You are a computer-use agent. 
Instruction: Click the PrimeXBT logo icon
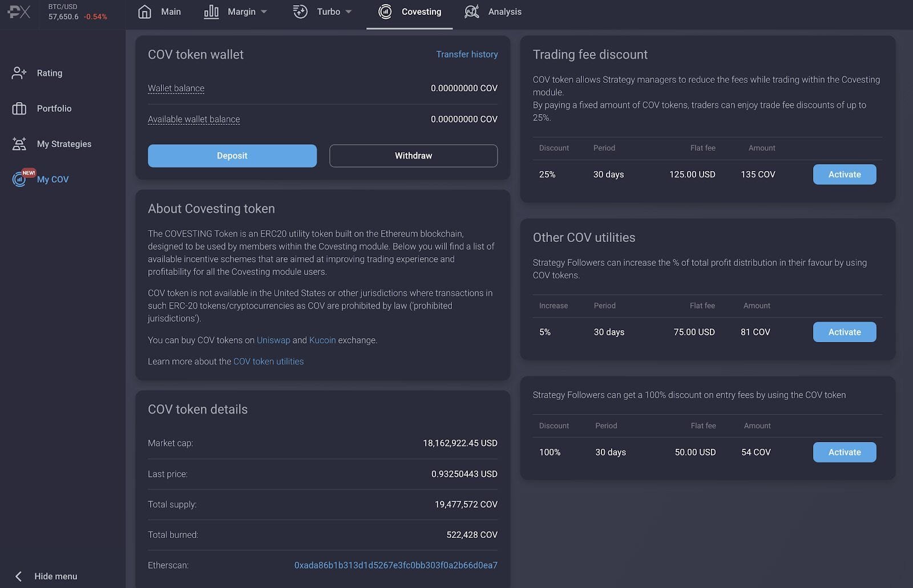click(x=19, y=11)
